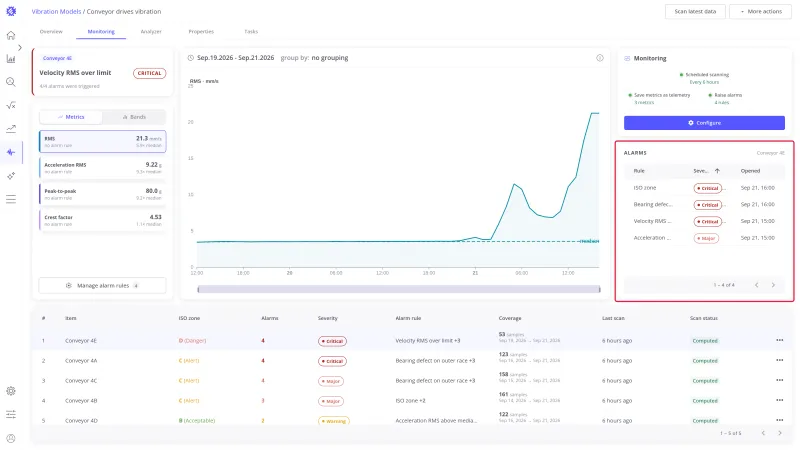Open the Sep.19.2026 - Sep.21.2026 date range
Screen dimensions: 800x450
click(x=235, y=58)
